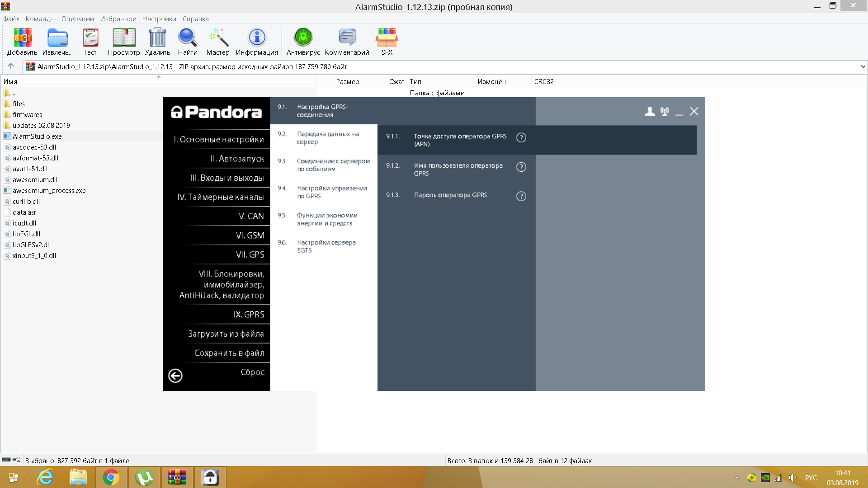Run the Тест archive check icon
This screenshot has height=488, width=868.
point(90,38)
